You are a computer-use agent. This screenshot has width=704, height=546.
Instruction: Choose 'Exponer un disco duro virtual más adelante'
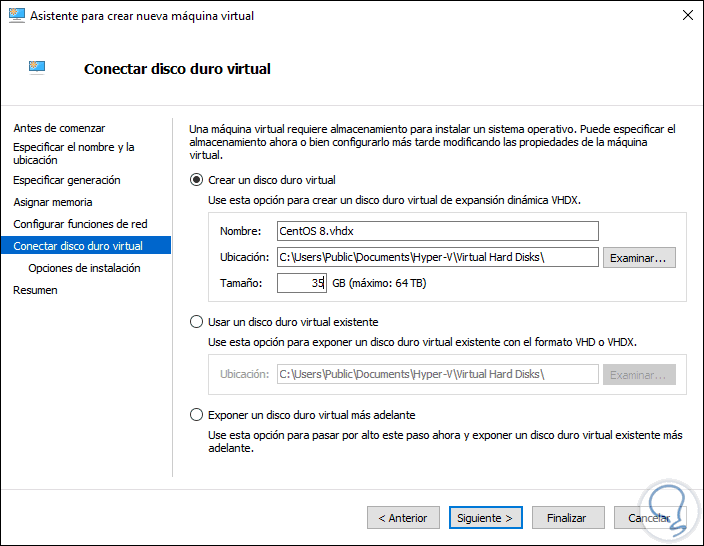coord(196,415)
